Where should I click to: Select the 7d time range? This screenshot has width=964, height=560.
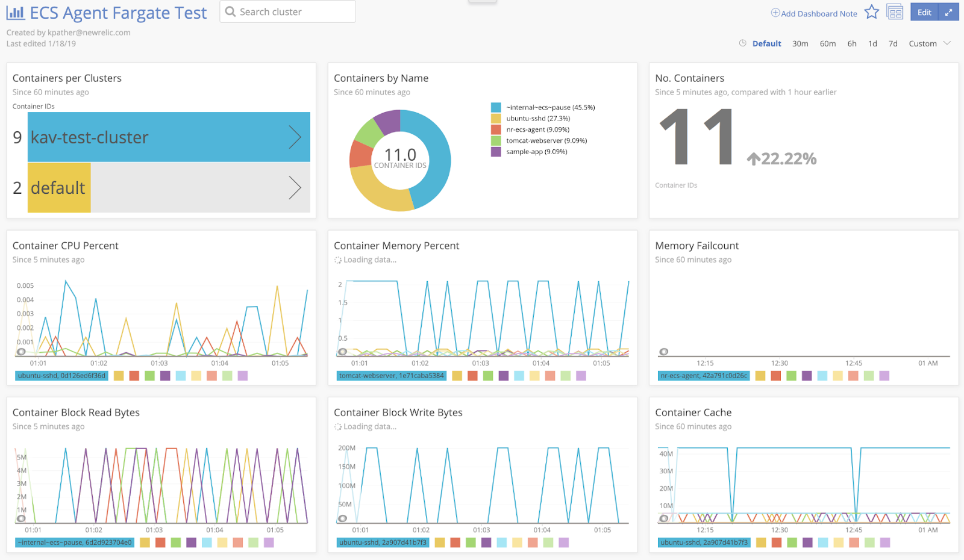pyautogui.click(x=893, y=43)
